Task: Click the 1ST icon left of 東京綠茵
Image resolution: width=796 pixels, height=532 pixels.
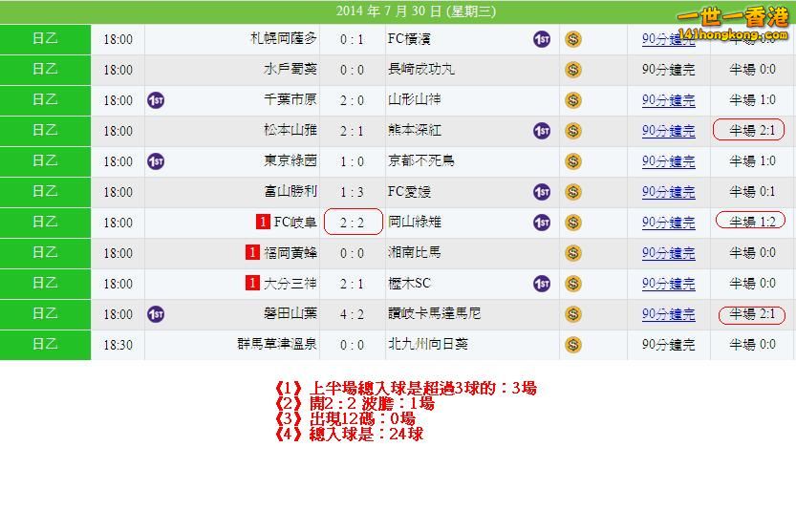Action: click(156, 161)
